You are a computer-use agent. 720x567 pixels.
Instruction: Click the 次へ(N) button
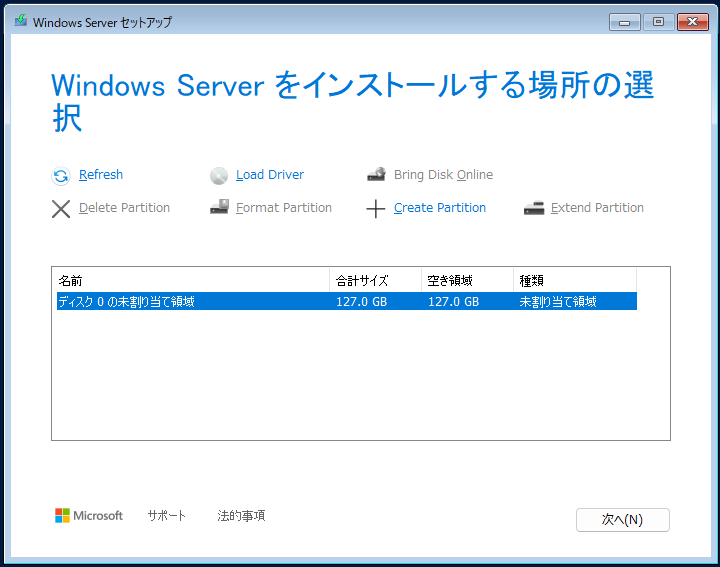point(623,520)
